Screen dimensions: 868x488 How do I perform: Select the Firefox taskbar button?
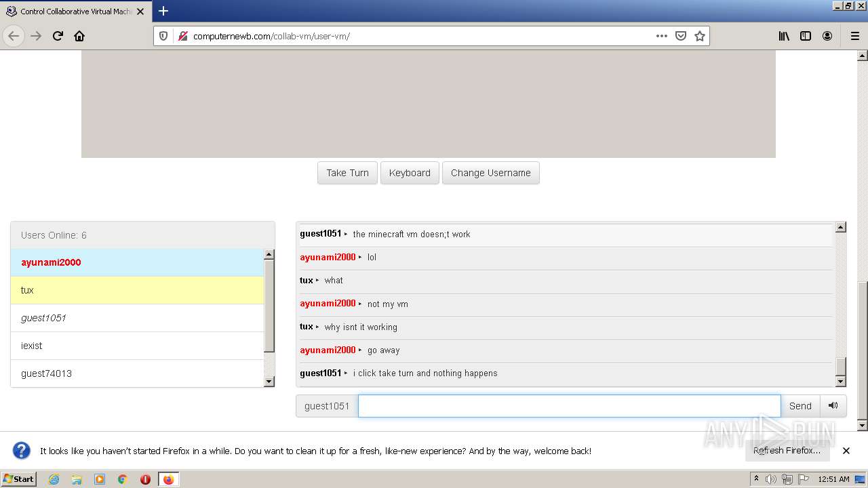pyautogui.click(x=168, y=479)
